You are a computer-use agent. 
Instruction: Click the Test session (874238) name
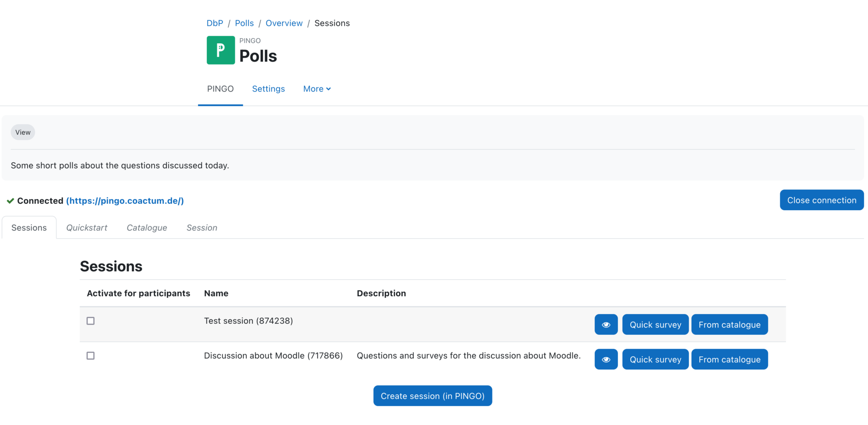coord(248,321)
